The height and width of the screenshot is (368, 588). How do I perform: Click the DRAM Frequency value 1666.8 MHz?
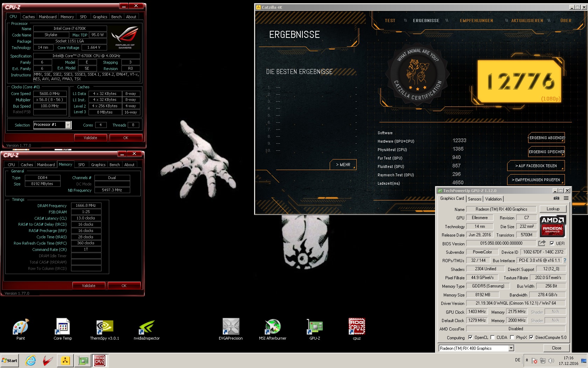pos(86,206)
